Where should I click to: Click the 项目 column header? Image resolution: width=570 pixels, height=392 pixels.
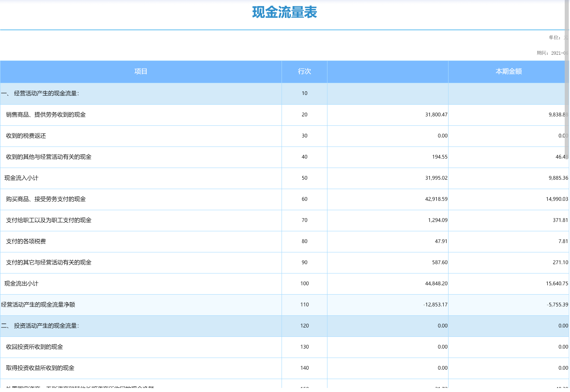pyautogui.click(x=141, y=71)
